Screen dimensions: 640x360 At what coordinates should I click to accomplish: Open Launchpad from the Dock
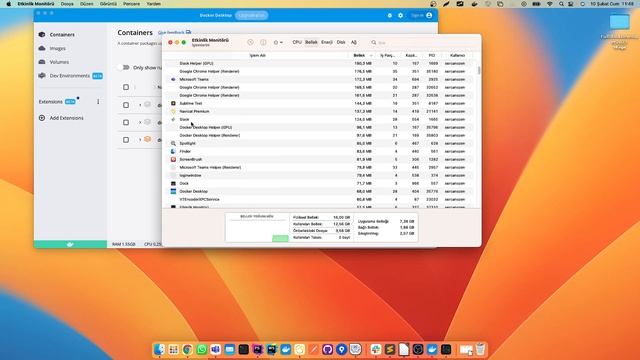tap(173, 349)
